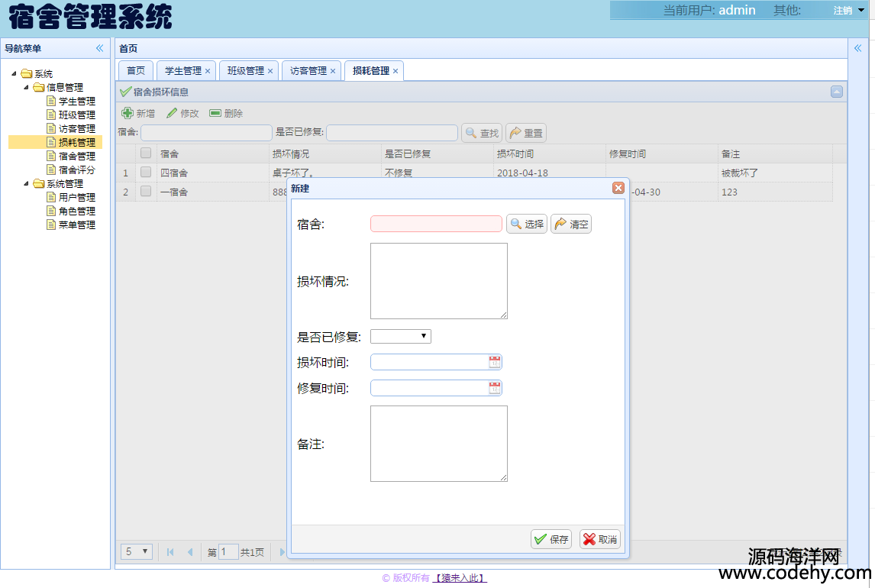Open the page size dropdown
Viewport: 875px width, 588px height.
[136, 552]
